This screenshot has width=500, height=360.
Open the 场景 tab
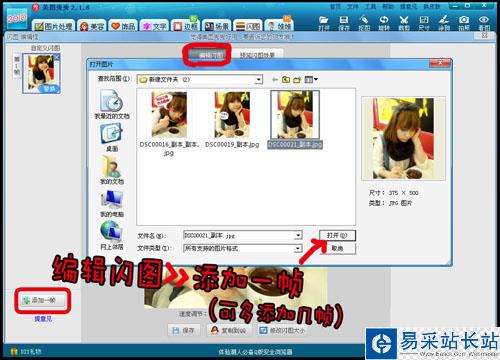[217, 26]
